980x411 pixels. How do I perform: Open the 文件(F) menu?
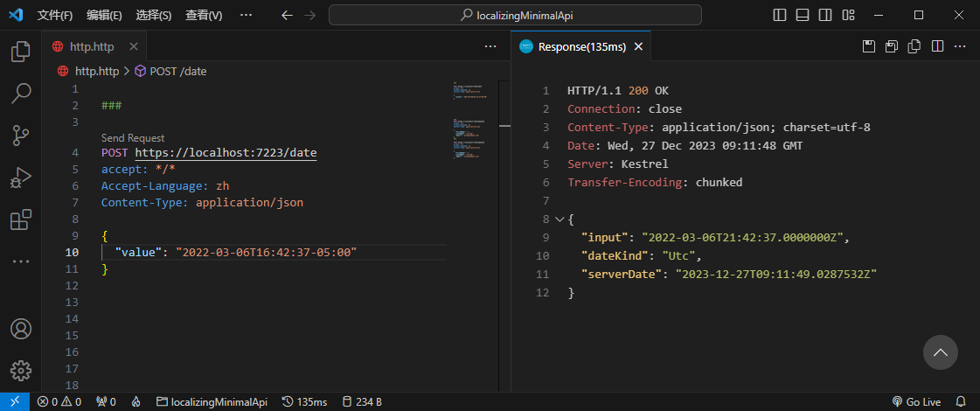click(56, 15)
